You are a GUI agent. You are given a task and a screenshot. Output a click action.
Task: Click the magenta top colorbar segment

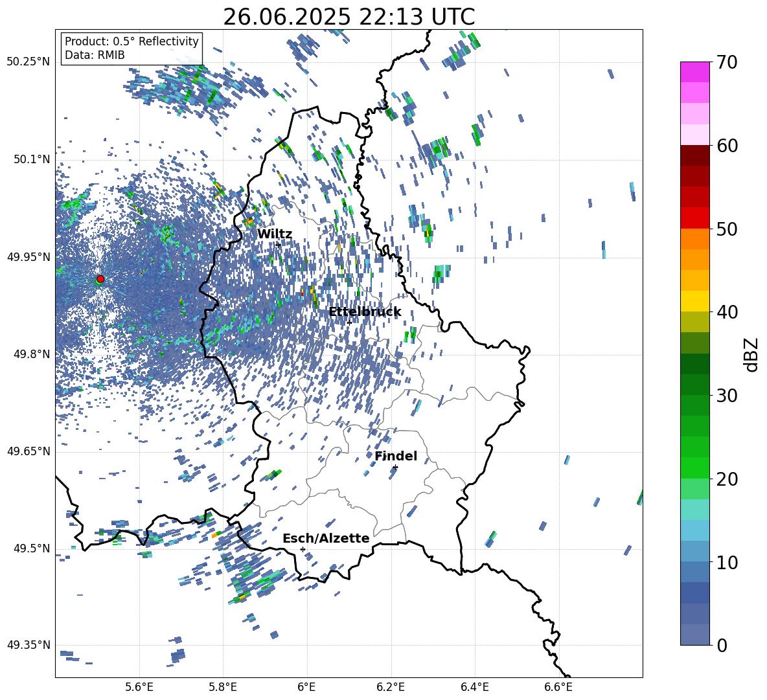(x=694, y=72)
